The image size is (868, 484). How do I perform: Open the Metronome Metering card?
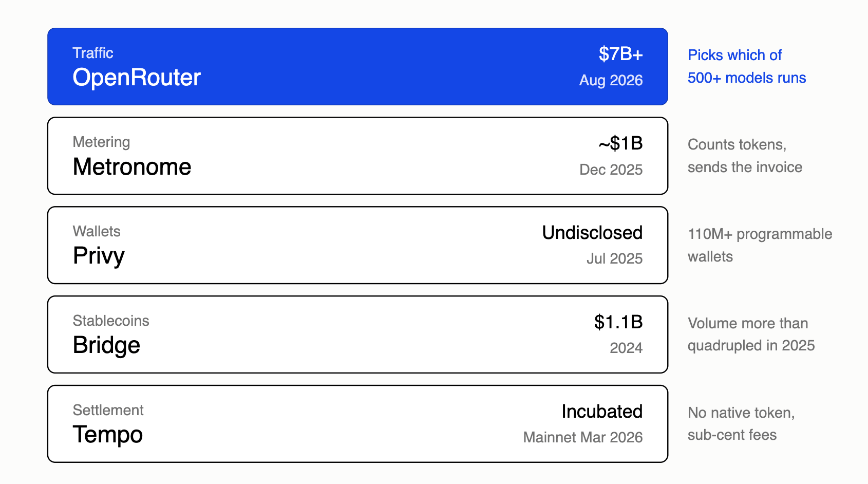357,156
